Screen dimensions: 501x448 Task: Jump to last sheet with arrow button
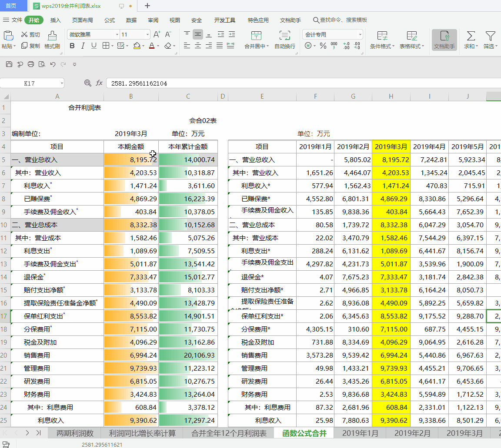[39, 433]
